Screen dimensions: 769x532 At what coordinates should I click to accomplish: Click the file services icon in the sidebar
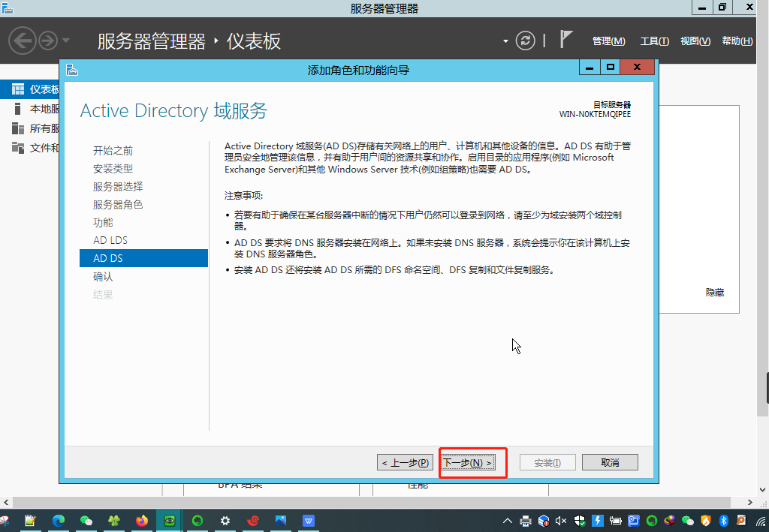tap(18, 148)
